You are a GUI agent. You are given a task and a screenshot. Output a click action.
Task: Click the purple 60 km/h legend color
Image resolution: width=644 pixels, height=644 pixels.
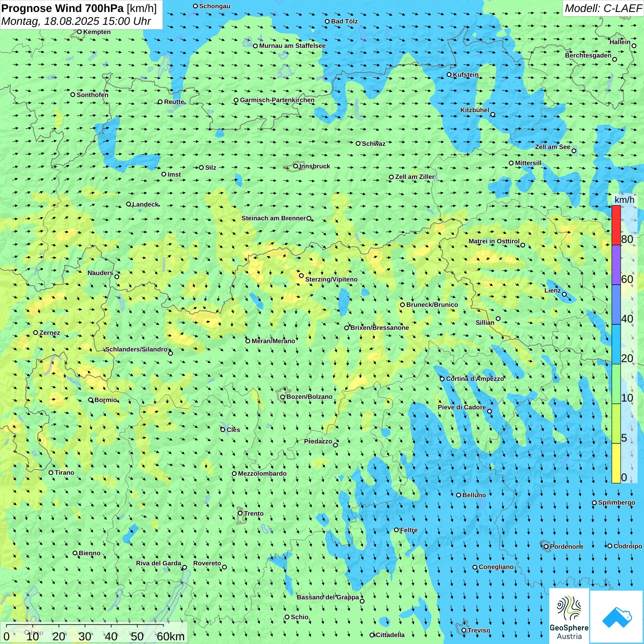pos(616,265)
